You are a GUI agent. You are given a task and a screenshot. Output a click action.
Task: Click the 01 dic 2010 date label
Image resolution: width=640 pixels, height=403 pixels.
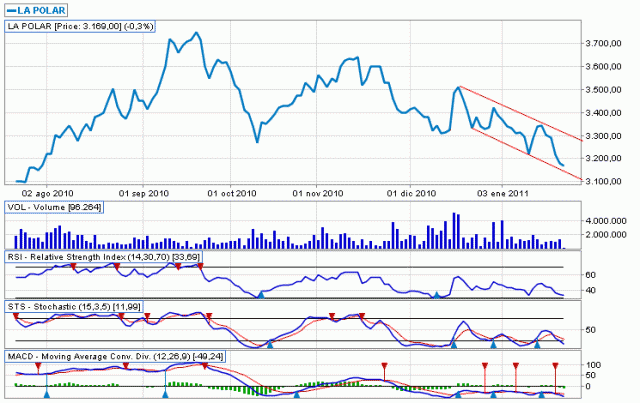(411, 193)
